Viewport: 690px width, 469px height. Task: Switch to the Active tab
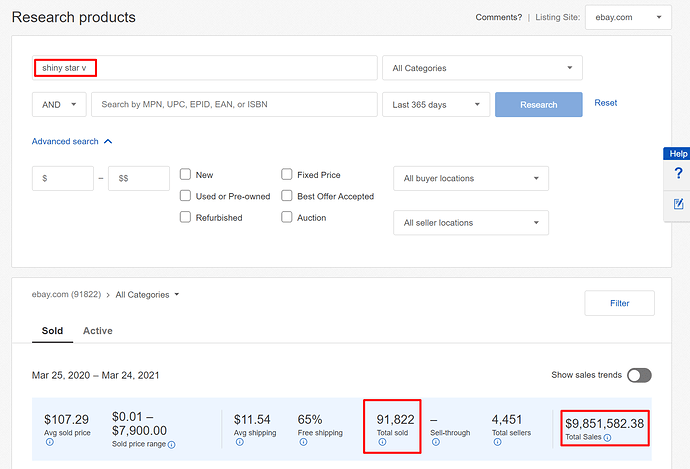coord(97,331)
